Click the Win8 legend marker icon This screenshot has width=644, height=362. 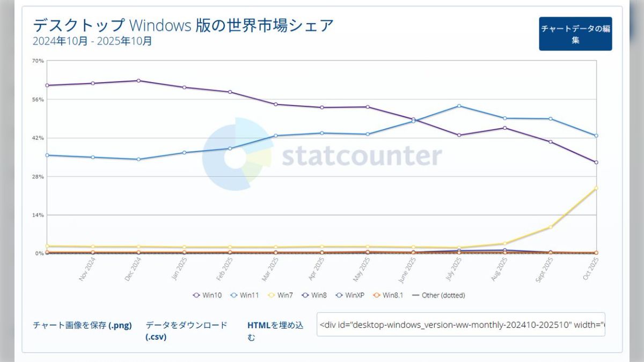tap(304, 295)
